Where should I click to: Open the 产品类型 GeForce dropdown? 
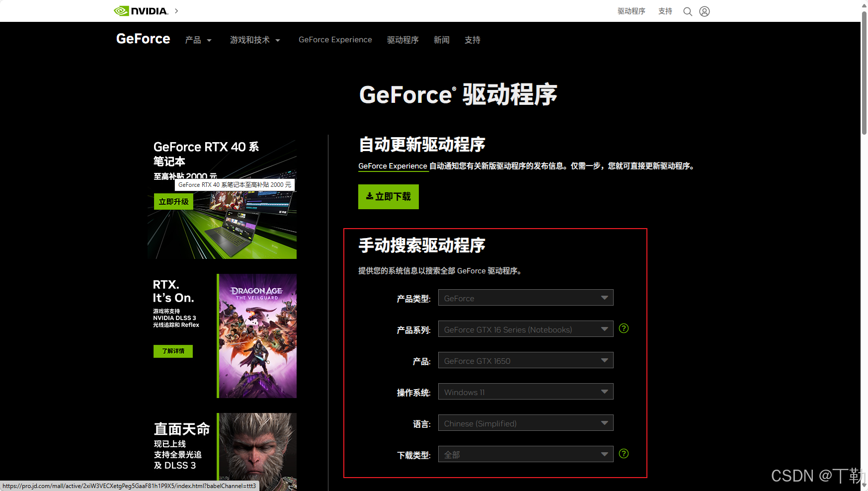pos(526,298)
